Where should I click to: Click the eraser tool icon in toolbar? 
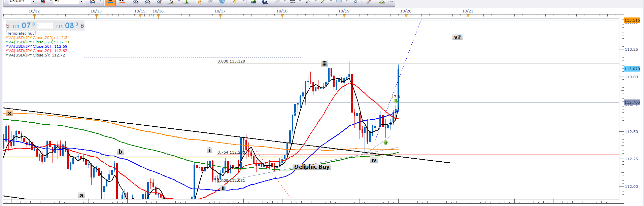coord(368,2)
